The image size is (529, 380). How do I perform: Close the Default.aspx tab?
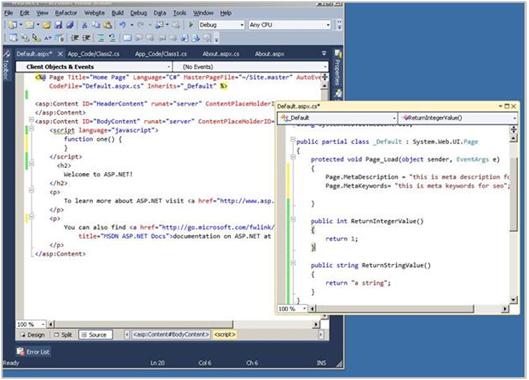[x=60, y=54]
